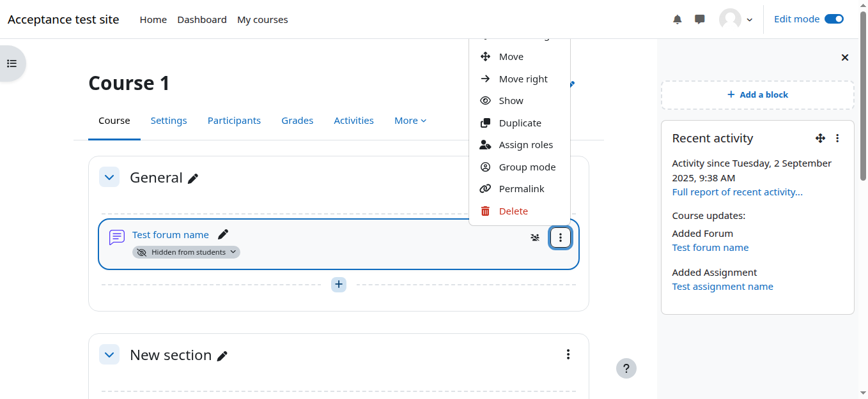This screenshot has width=868, height=399.
Task: Open the notifications bell
Action: [678, 19]
